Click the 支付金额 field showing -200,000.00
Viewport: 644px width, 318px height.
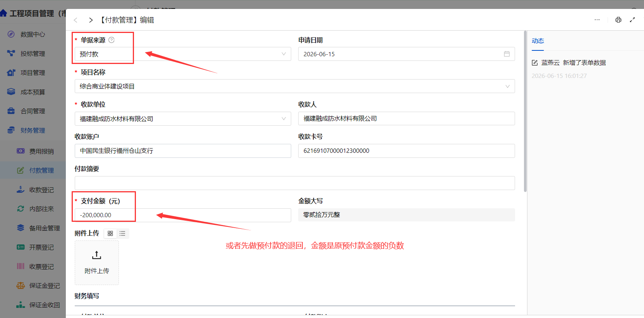[183, 215]
